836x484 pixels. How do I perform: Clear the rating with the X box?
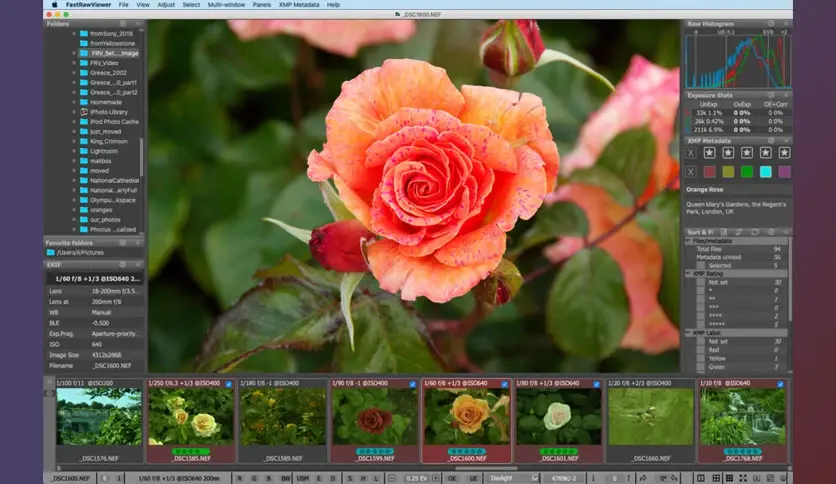tap(691, 153)
